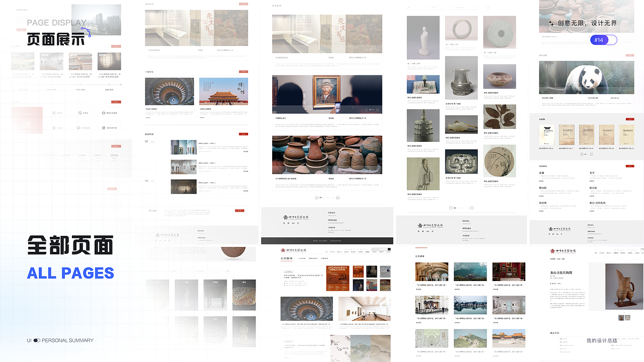The image size is (644, 362).
Task: Open the red palace 博物馆 poster card
Action: 223,92
